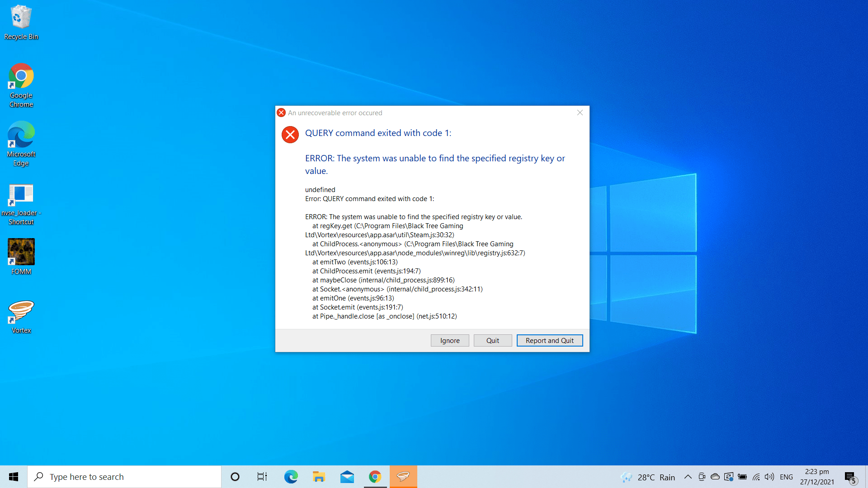Click Quit to close the application
Viewport: 868px width, 488px height.
point(492,340)
